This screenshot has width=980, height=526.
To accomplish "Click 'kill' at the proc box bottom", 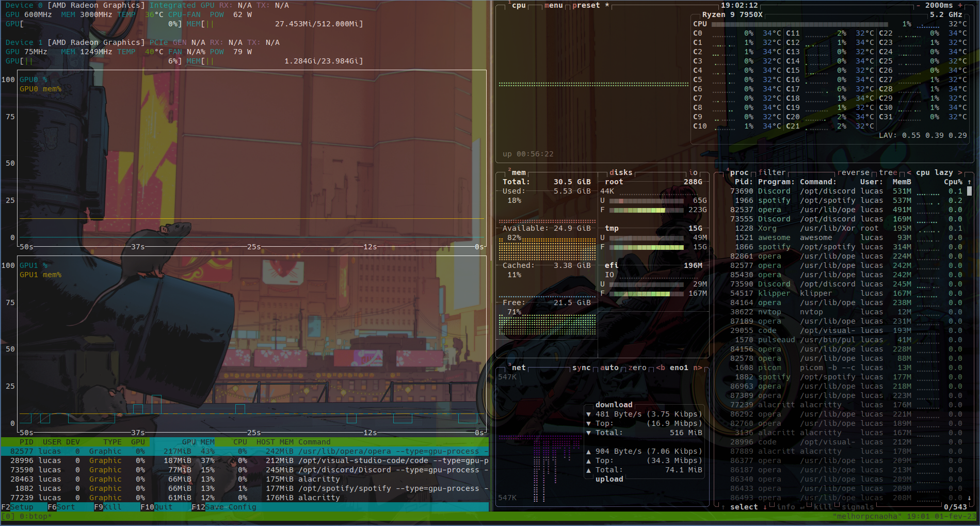I will [823, 507].
